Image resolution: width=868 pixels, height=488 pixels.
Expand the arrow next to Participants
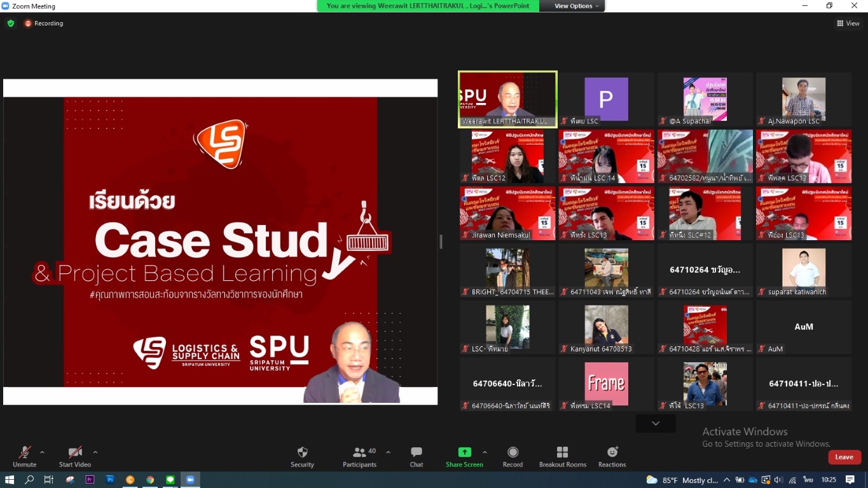(x=388, y=452)
